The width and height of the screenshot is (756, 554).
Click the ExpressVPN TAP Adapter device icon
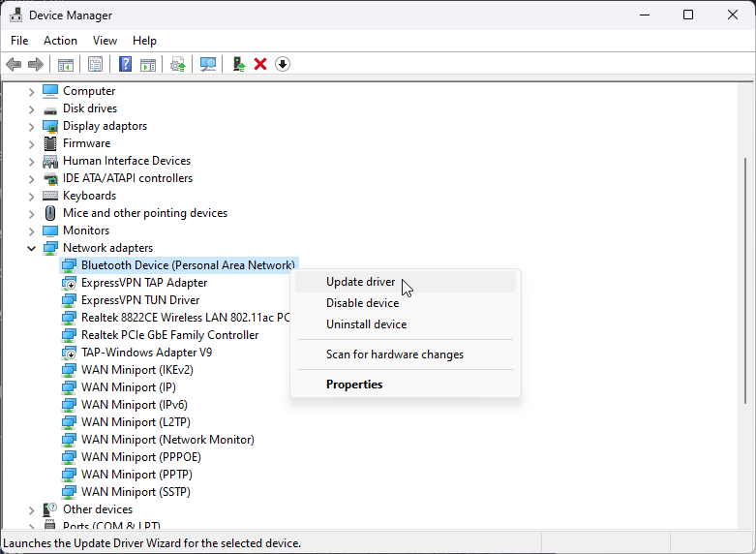click(69, 283)
